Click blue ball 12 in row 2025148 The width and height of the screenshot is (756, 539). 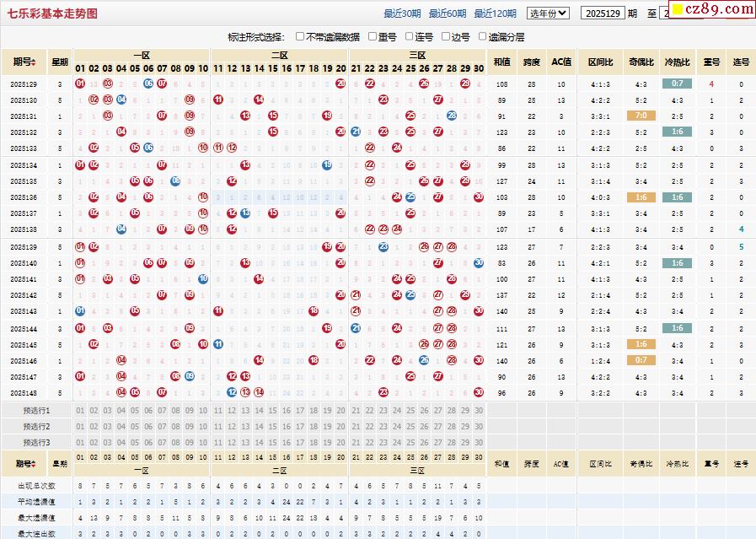click(232, 392)
